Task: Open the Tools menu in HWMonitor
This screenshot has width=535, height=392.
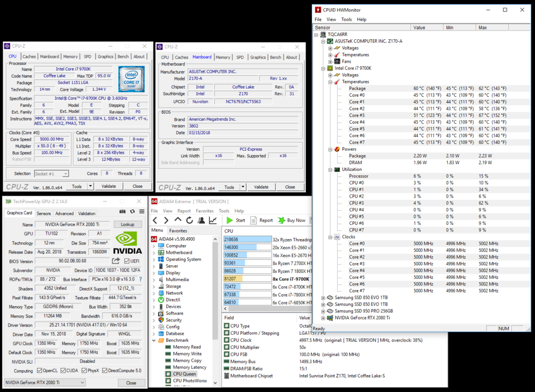Action: [346, 20]
